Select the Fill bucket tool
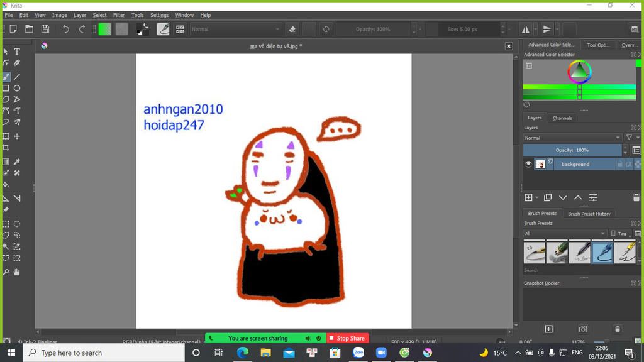 [x=6, y=185]
